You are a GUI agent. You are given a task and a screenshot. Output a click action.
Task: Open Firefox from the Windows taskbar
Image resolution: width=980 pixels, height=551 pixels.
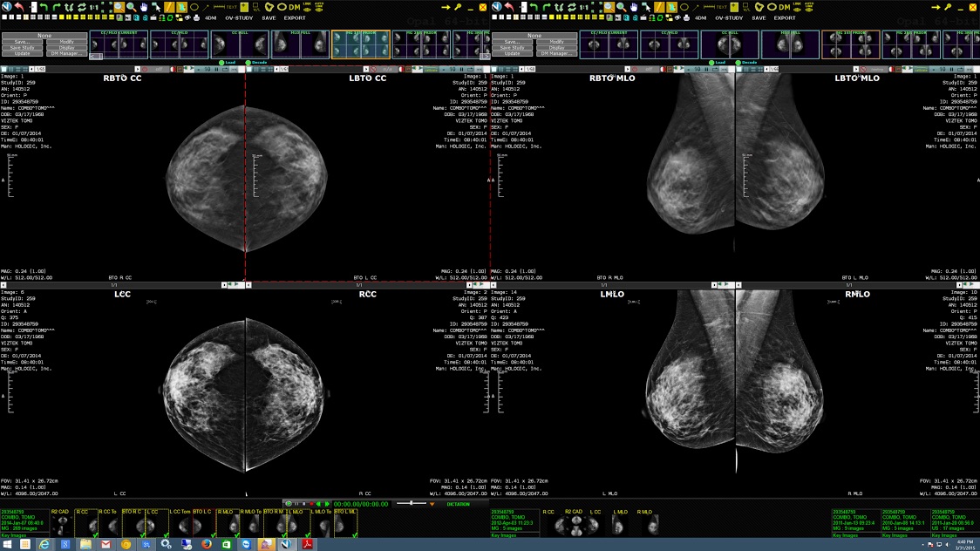[207, 544]
